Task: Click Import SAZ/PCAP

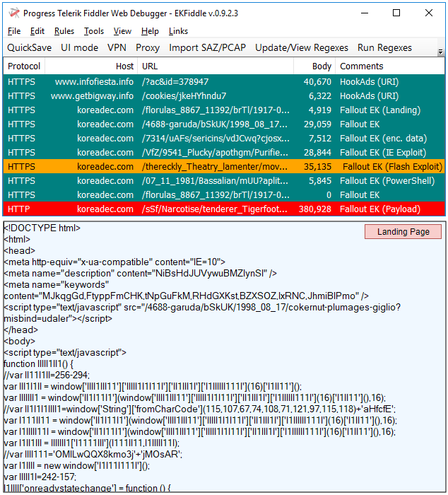Action: [207, 47]
